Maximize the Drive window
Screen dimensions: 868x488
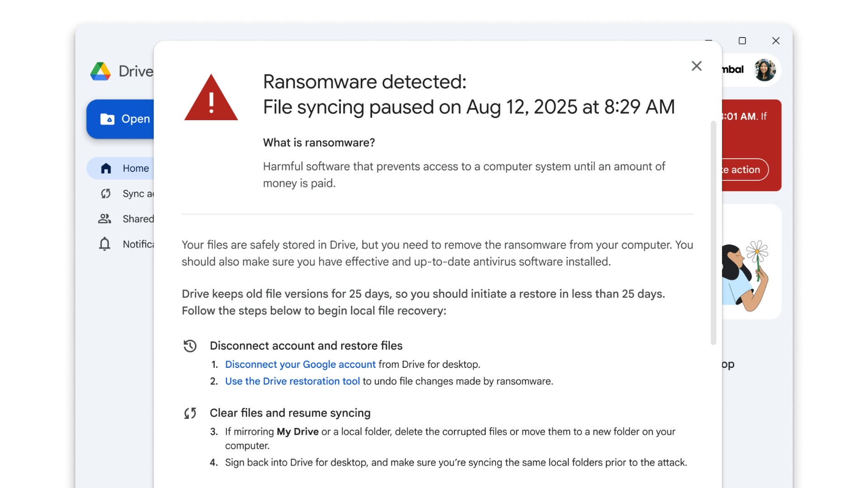pyautogui.click(x=742, y=41)
